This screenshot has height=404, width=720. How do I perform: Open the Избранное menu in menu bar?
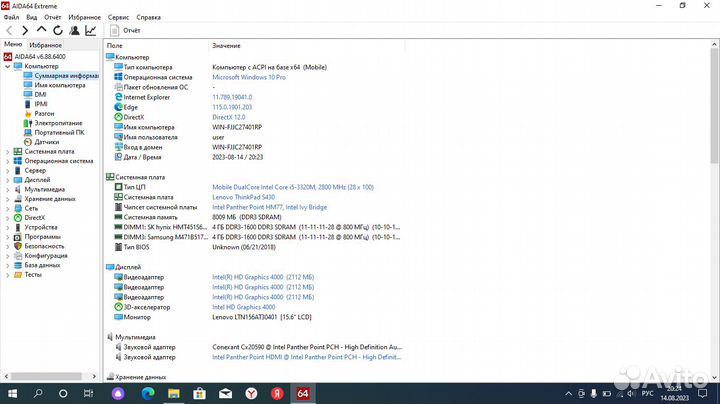[84, 17]
